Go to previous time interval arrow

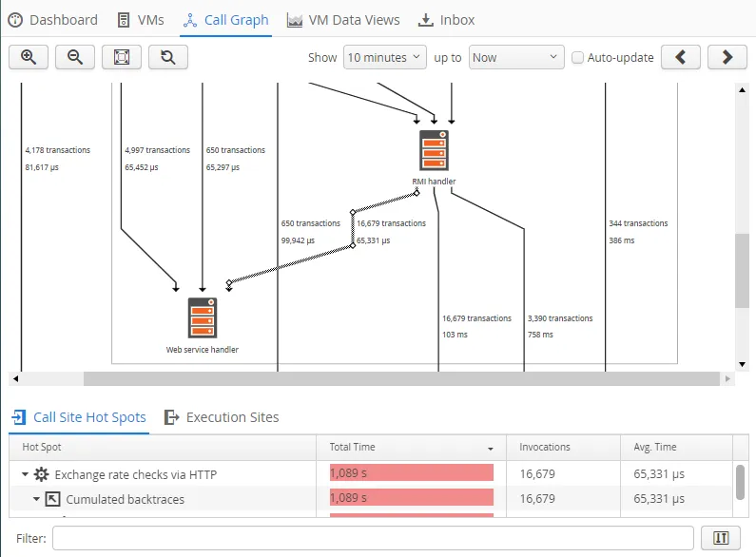[x=680, y=57]
